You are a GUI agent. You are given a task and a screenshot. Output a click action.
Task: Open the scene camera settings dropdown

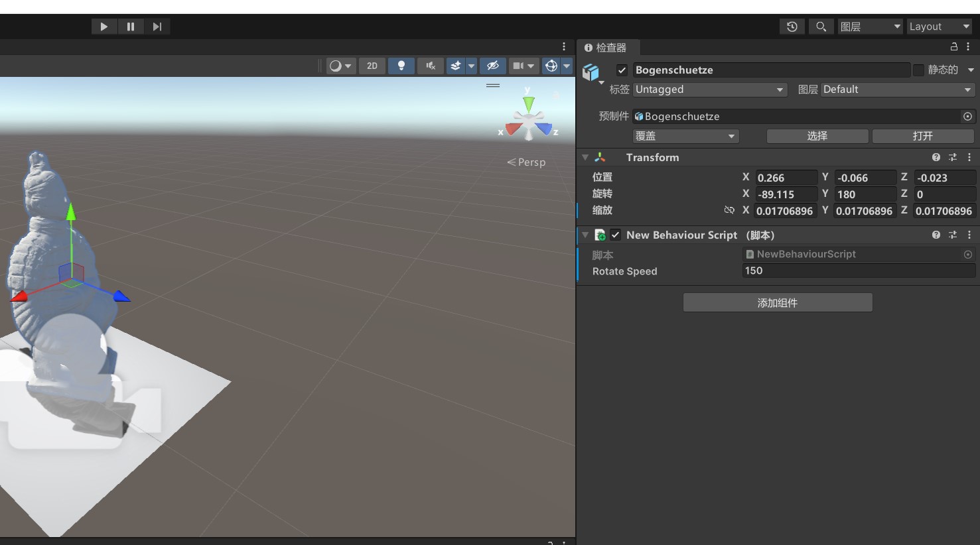pyautogui.click(x=524, y=66)
